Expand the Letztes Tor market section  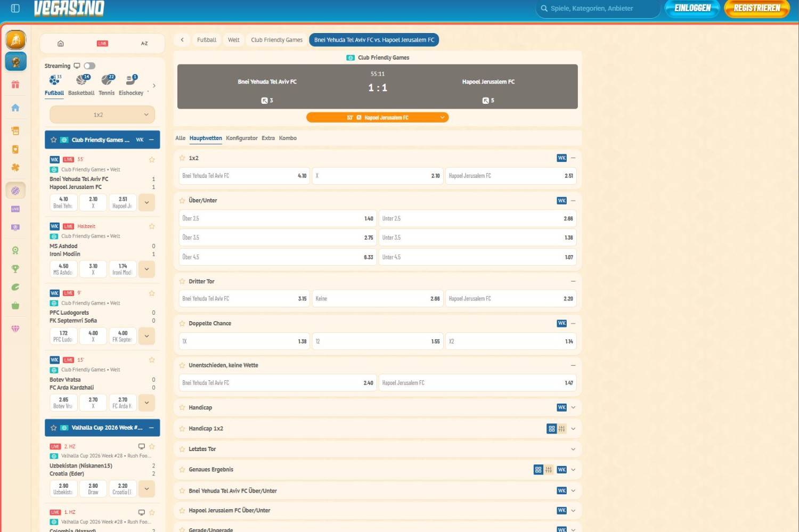378,449
